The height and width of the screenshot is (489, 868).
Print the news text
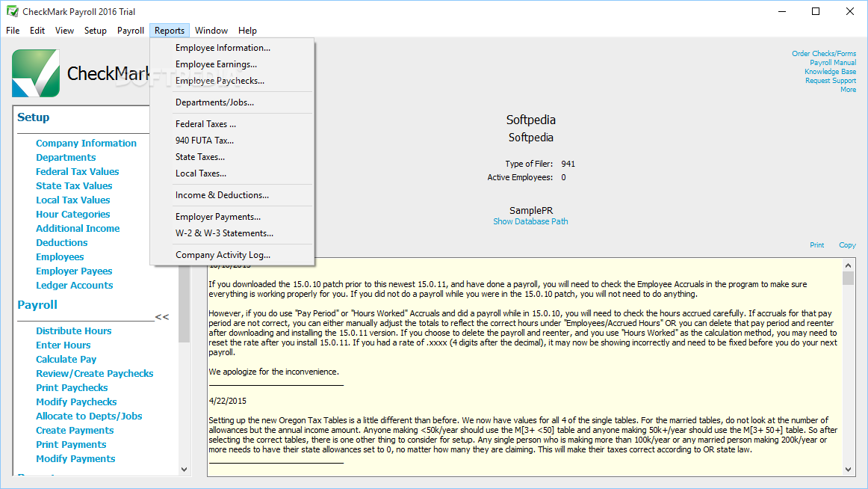pyautogui.click(x=816, y=244)
